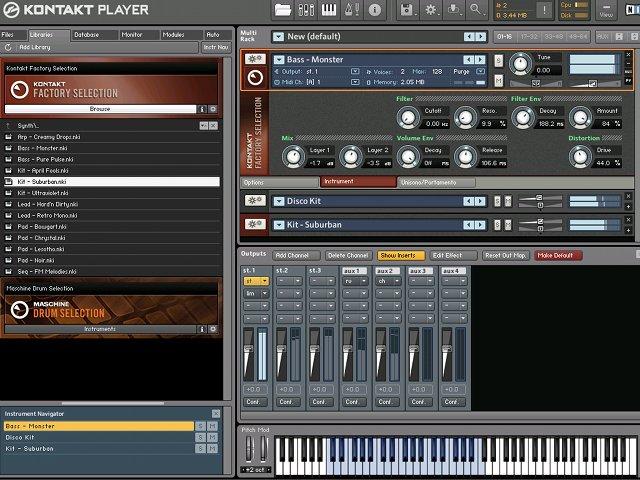Switch to the Modules tab

(x=181, y=35)
